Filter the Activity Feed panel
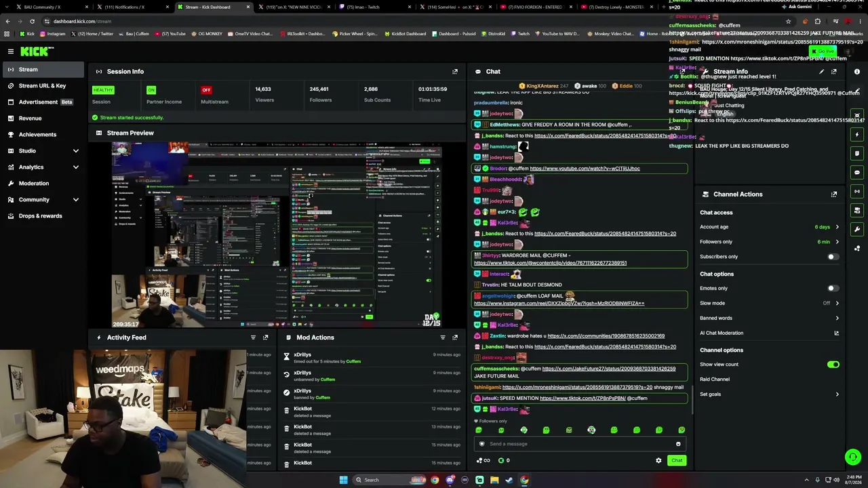This screenshot has height=488, width=868. [x=253, y=338]
